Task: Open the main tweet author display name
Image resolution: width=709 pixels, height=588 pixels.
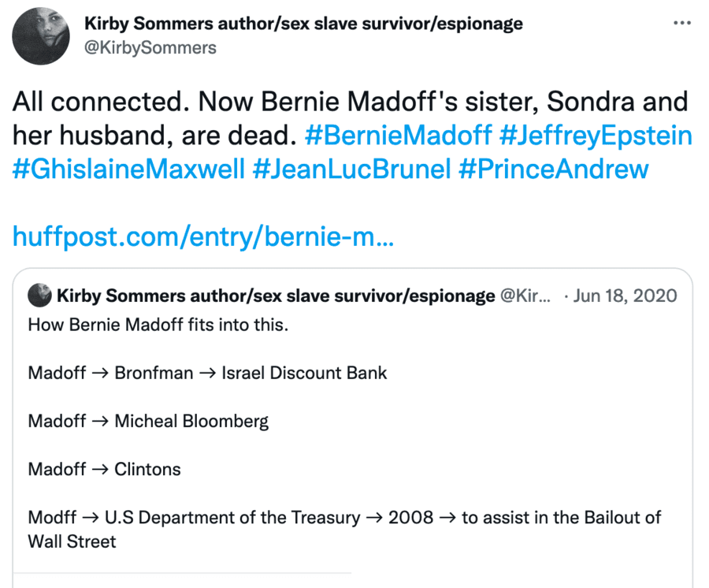Action: coord(303,24)
